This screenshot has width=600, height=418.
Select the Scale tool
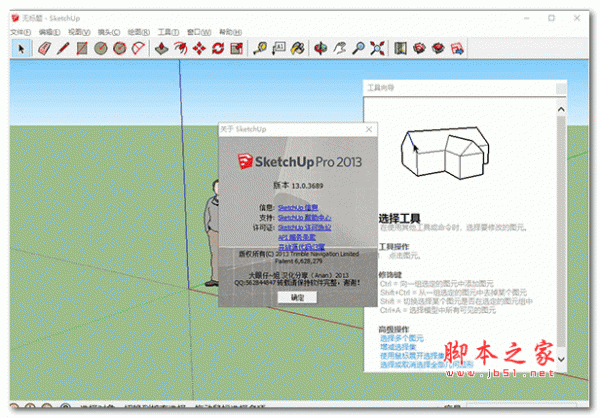(x=237, y=49)
